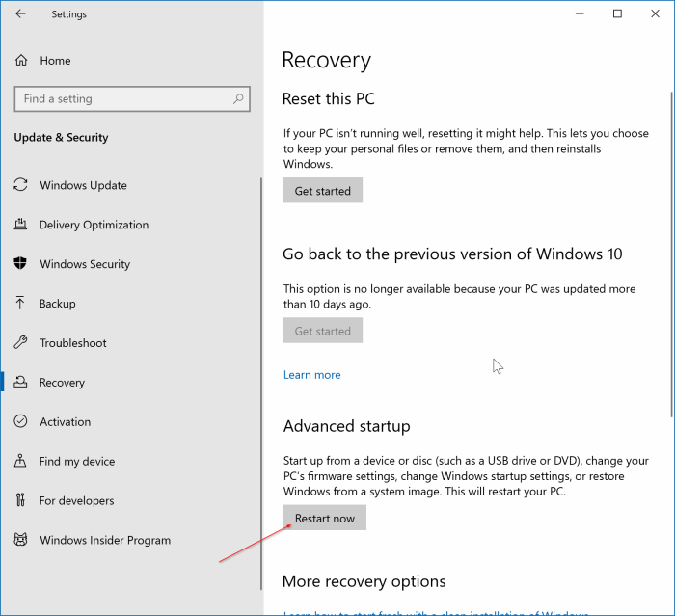Close the Settings window
The height and width of the screenshot is (616, 675).
655,13
